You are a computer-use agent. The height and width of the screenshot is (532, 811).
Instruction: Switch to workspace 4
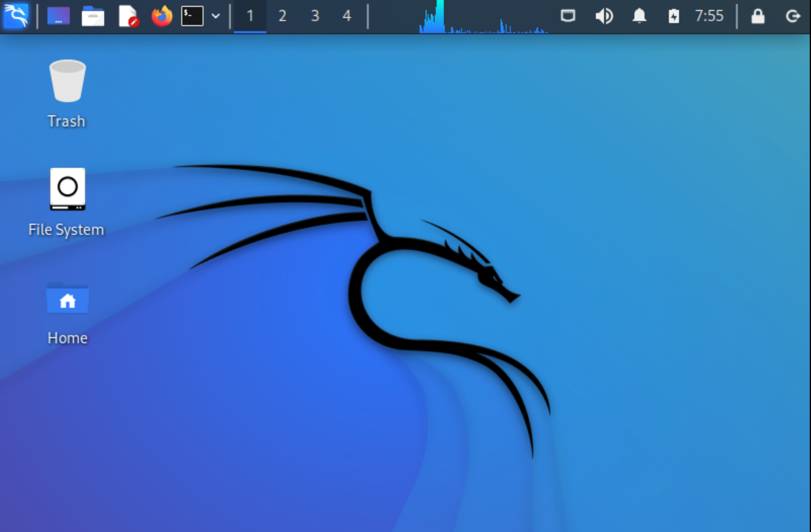click(347, 16)
